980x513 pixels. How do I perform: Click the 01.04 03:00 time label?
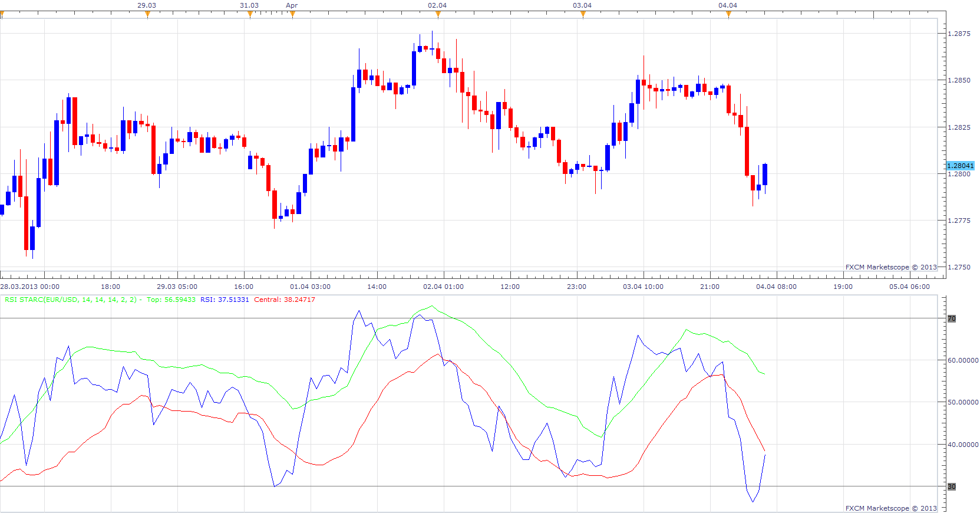point(310,287)
